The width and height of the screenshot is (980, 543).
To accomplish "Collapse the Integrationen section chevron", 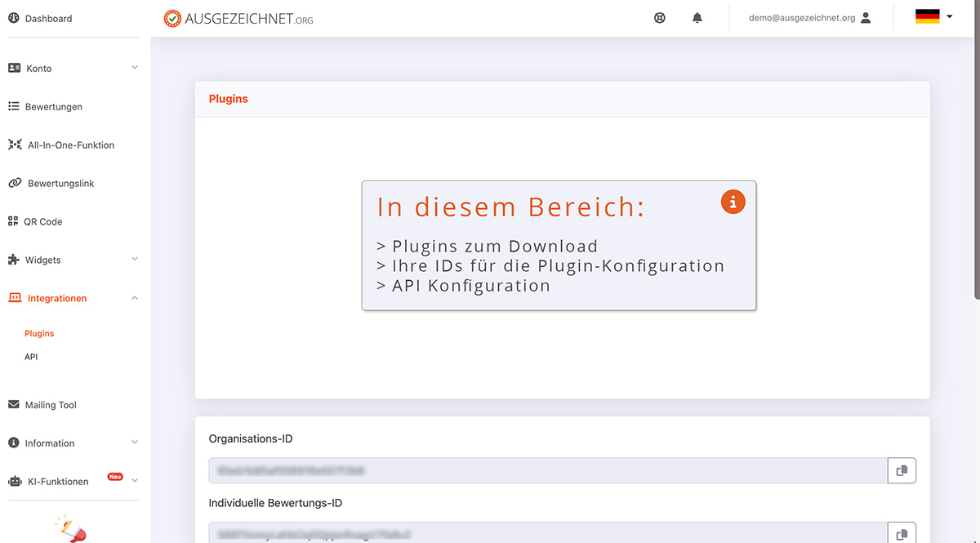I will (135, 298).
